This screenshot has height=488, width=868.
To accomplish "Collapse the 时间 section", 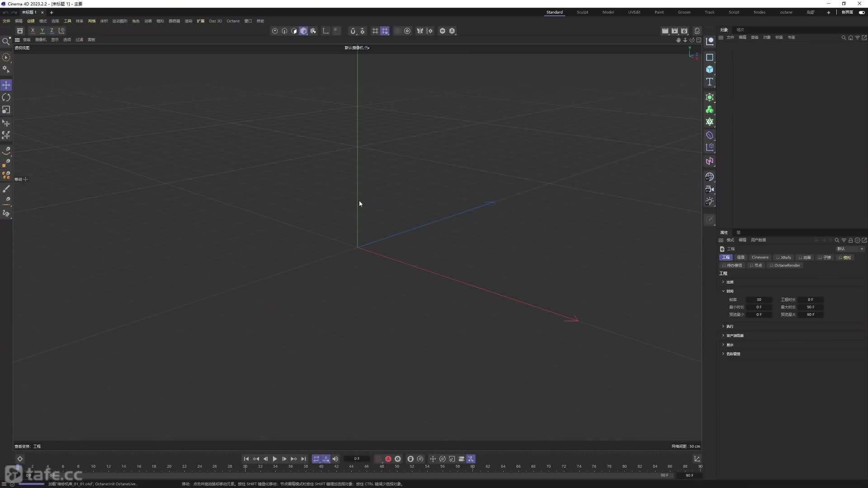I will click(730, 291).
